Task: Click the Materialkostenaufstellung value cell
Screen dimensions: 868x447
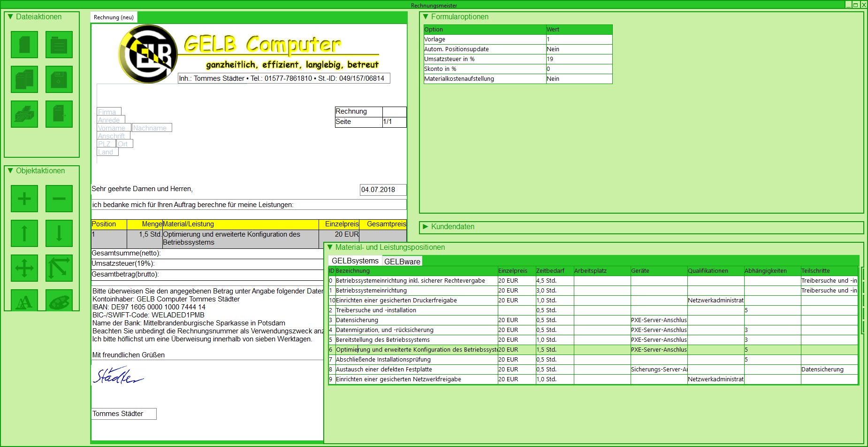Action: point(579,79)
